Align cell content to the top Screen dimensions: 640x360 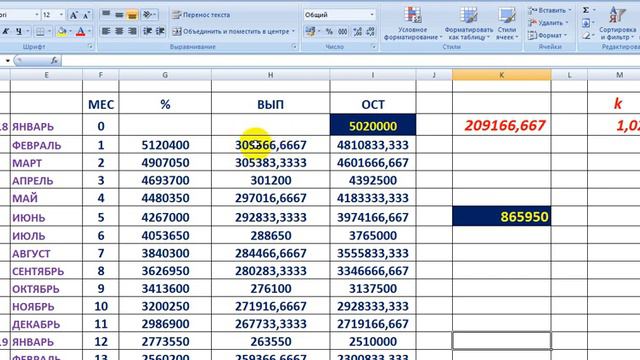coord(106,15)
